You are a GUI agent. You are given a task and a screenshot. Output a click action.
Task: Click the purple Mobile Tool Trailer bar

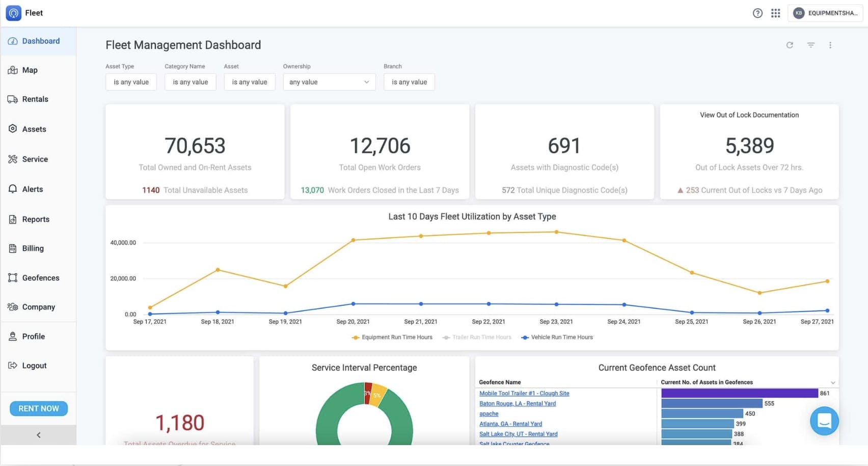coord(739,393)
